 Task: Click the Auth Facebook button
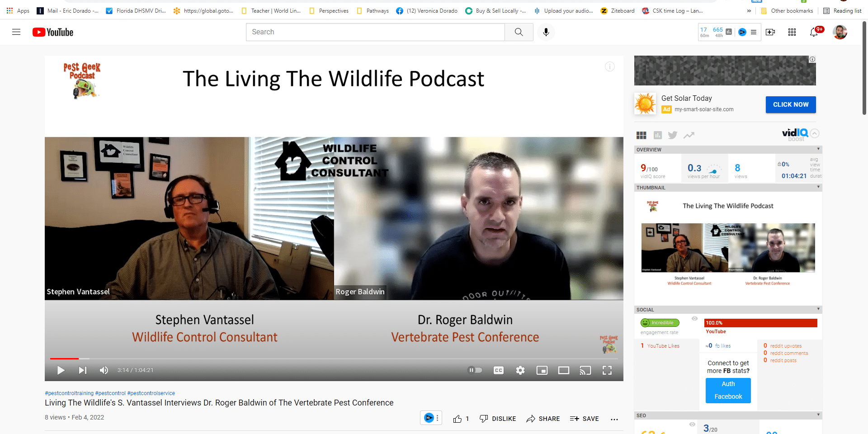[728, 390]
